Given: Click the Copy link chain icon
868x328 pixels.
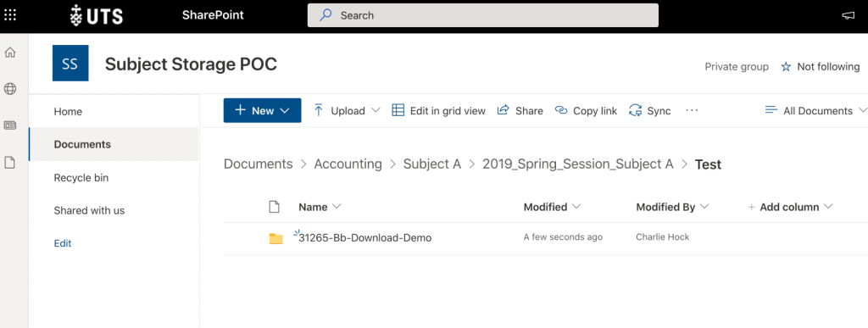Looking at the screenshot, I should point(561,111).
